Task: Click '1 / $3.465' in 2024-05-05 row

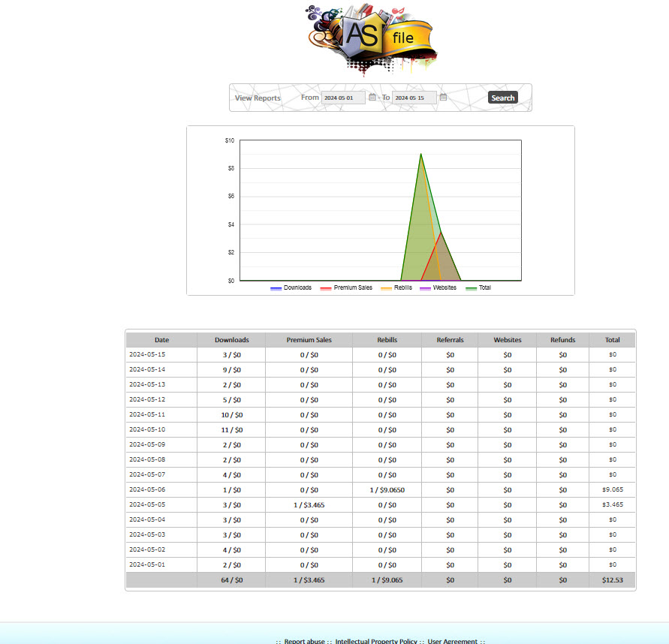Action: (309, 505)
